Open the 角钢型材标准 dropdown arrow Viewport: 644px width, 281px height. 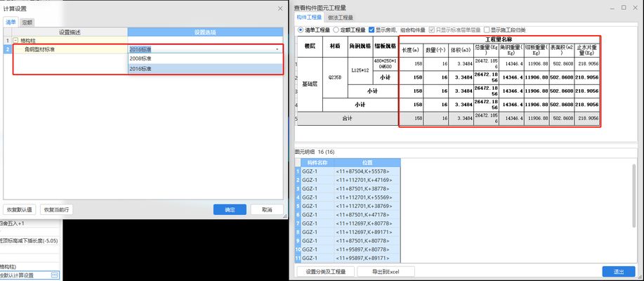click(x=277, y=49)
